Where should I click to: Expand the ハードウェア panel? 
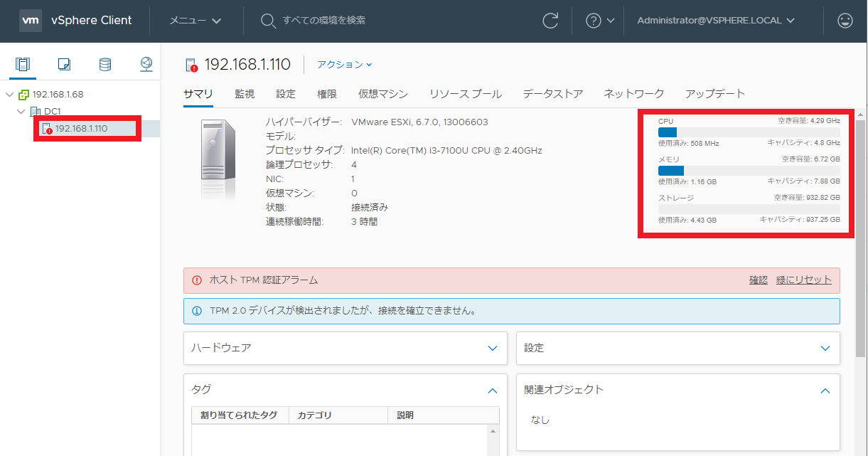[x=493, y=348]
